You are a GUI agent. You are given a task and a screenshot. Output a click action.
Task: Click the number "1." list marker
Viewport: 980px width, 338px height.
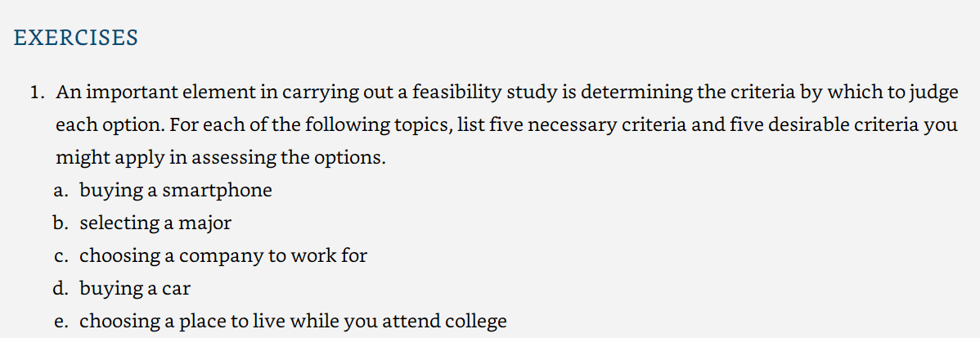(x=38, y=92)
